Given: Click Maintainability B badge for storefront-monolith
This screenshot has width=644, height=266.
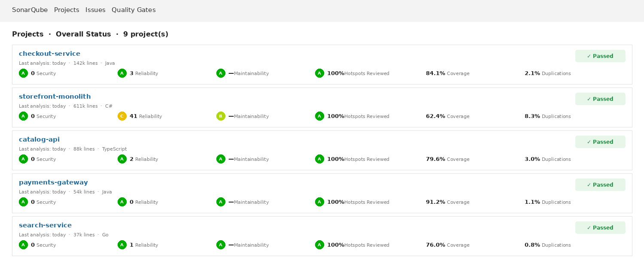Looking at the screenshot, I should (x=221, y=116).
